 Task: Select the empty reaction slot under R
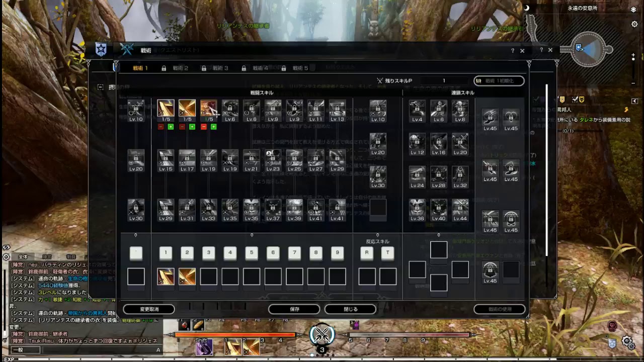[x=367, y=277]
